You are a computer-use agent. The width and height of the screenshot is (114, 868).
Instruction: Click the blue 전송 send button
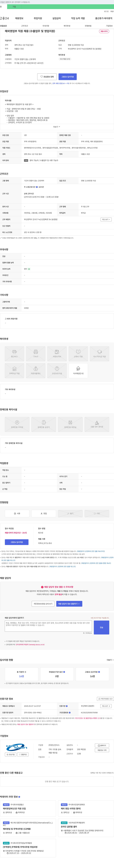(x=102, y=627)
